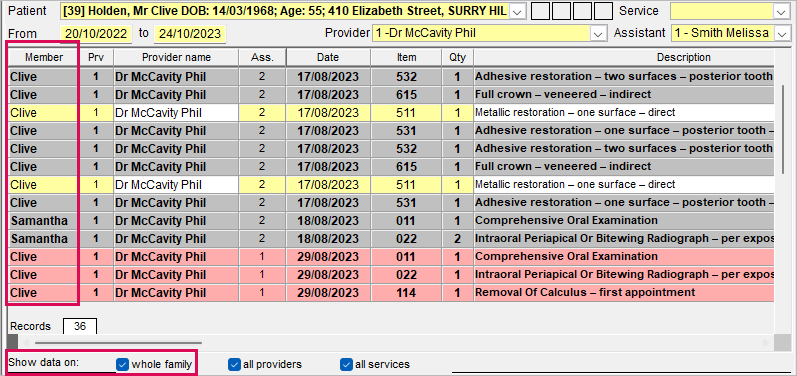Click the last empty box before Service

[x=603, y=11]
